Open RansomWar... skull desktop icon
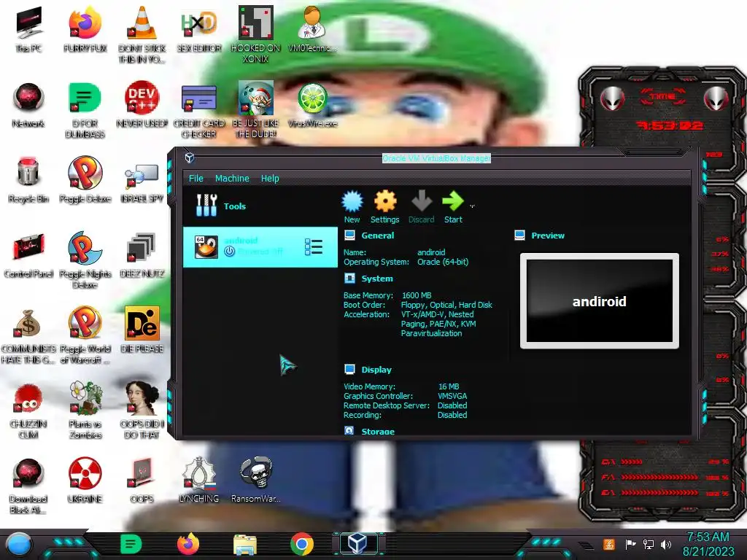This screenshot has width=747, height=560. (x=256, y=481)
